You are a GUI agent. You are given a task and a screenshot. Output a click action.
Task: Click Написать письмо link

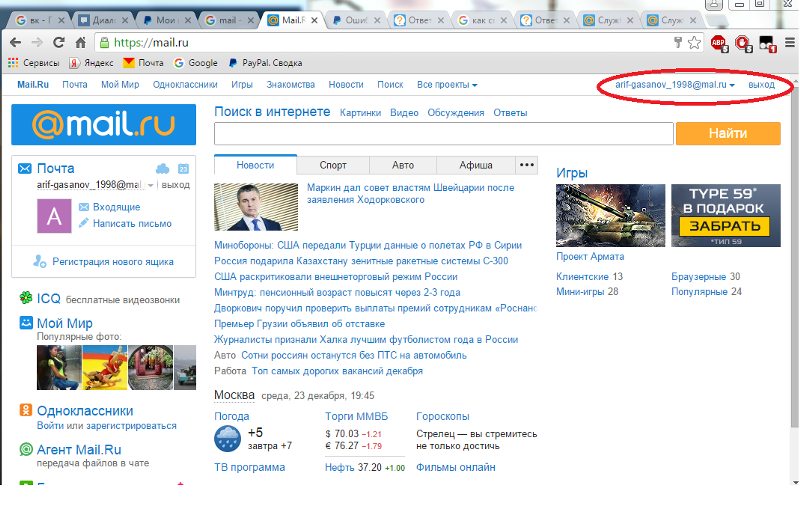click(132, 223)
